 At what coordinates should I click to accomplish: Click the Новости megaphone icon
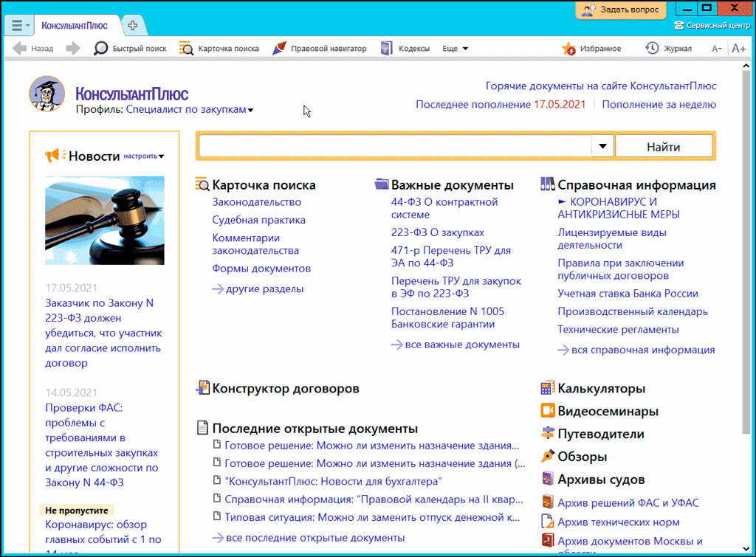tap(55, 155)
